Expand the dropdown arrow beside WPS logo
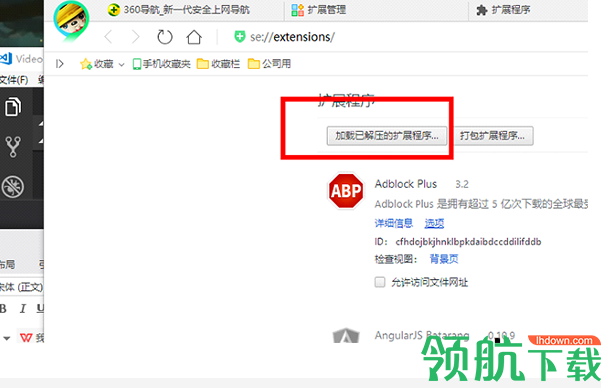The width and height of the screenshot is (601, 388). click(7, 338)
